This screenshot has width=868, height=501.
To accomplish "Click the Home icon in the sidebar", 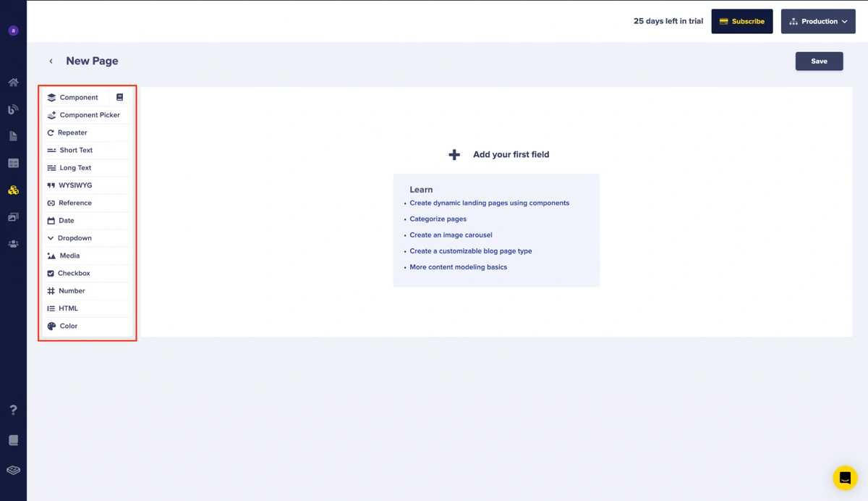I will tap(13, 83).
